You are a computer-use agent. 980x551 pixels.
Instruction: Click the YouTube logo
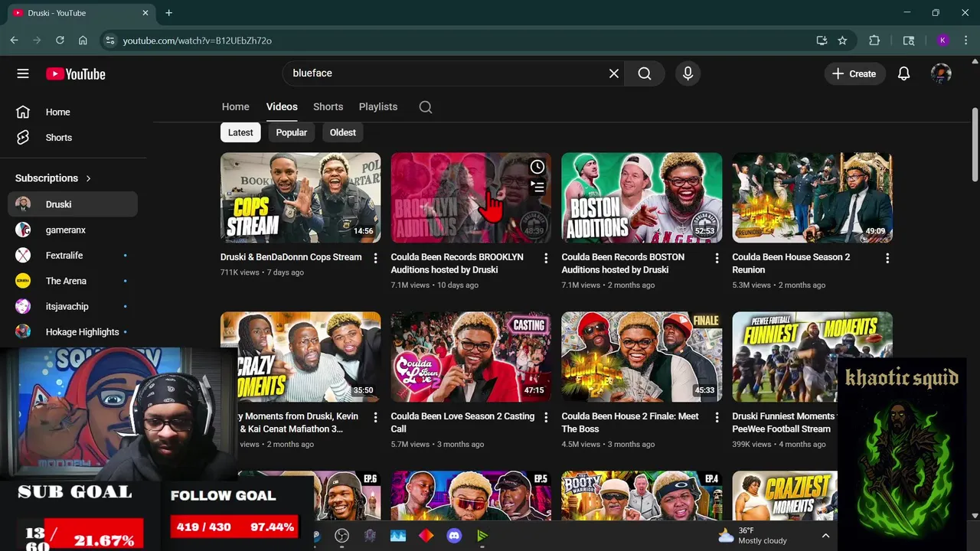pyautogui.click(x=75, y=74)
